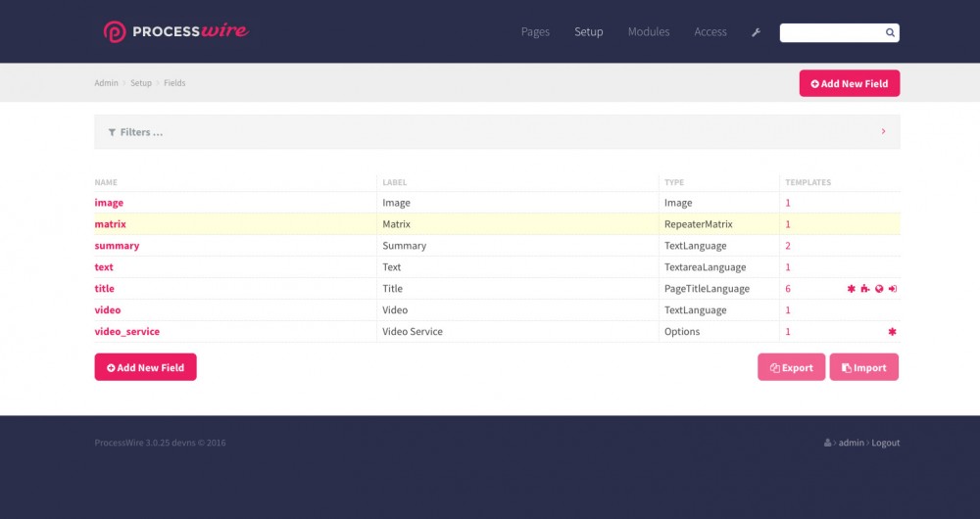
Task: Click the search magnifier icon
Action: click(890, 32)
